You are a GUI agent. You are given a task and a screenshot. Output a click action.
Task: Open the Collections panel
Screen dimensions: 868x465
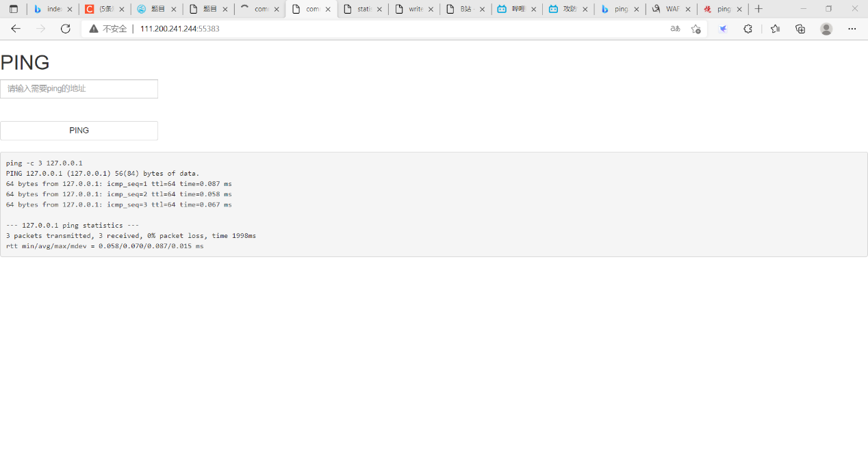click(800, 29)
